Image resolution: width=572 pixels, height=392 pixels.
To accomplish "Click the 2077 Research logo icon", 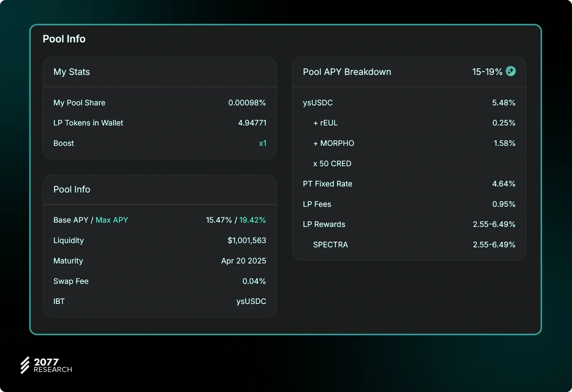I will tap(25, 365).
